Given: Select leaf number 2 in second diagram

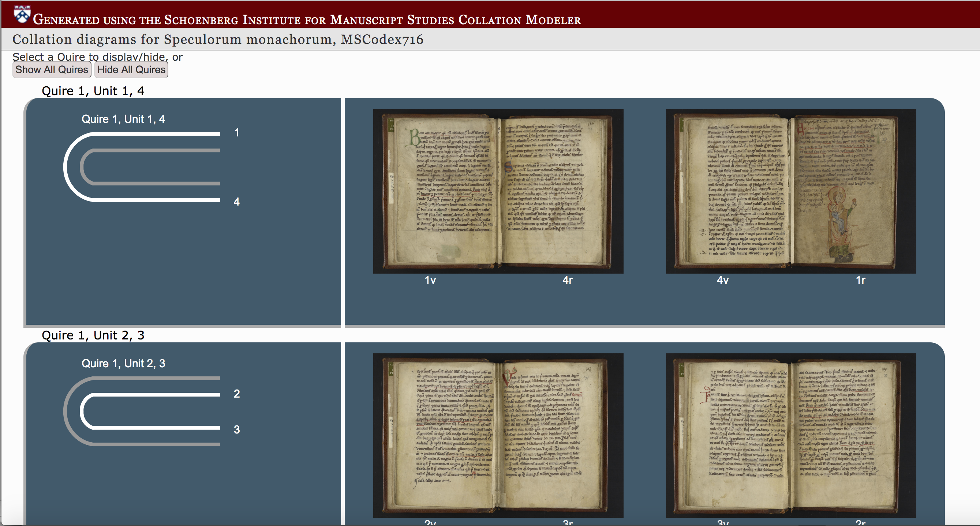Looking at the screenshot, I should pos(237,394).
